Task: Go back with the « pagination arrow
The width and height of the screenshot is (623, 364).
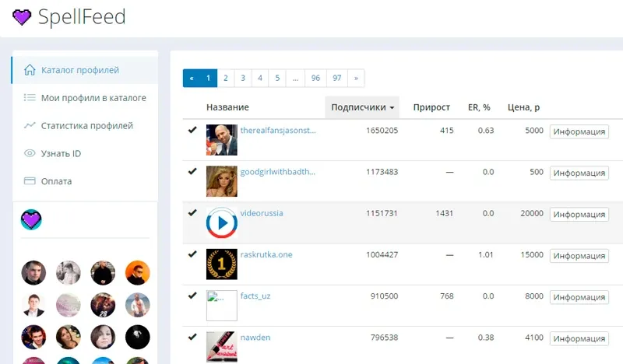Action: 192,79
